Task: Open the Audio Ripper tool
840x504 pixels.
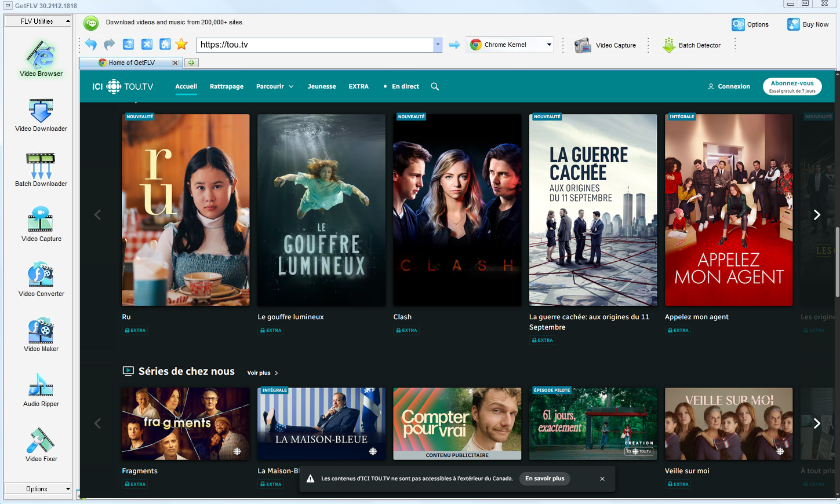Action: 41,390
